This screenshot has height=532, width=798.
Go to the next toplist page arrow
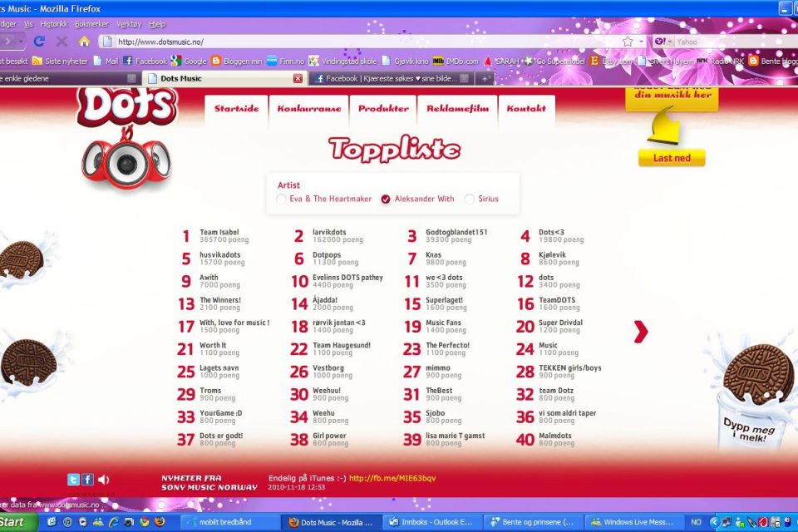pyautogui.click(x=640, y=332)
